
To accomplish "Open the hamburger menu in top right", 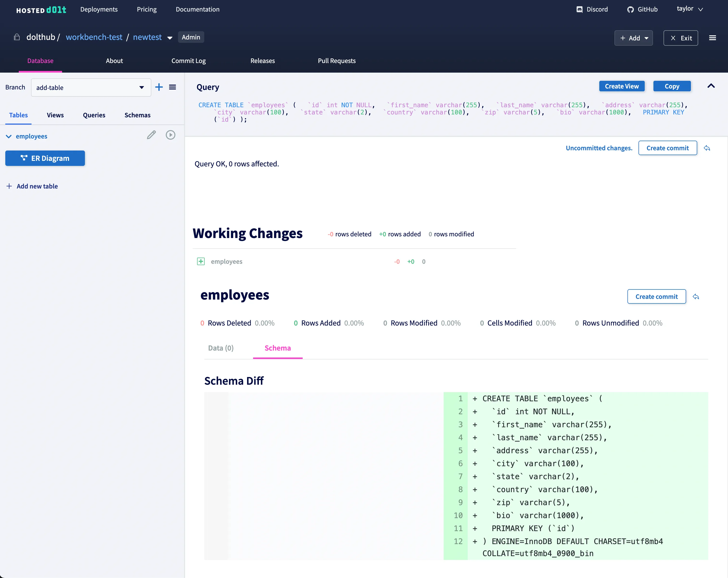I will (x=712, y=38).
